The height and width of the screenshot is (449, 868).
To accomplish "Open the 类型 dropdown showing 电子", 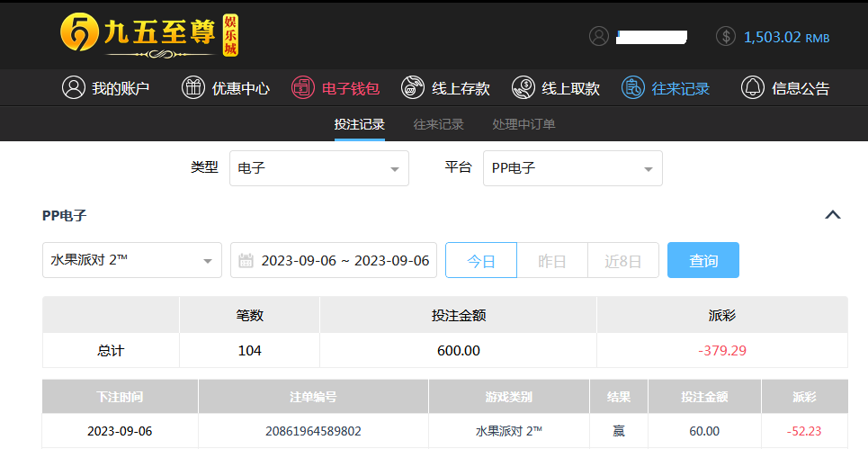I will (x=319, y=168).
